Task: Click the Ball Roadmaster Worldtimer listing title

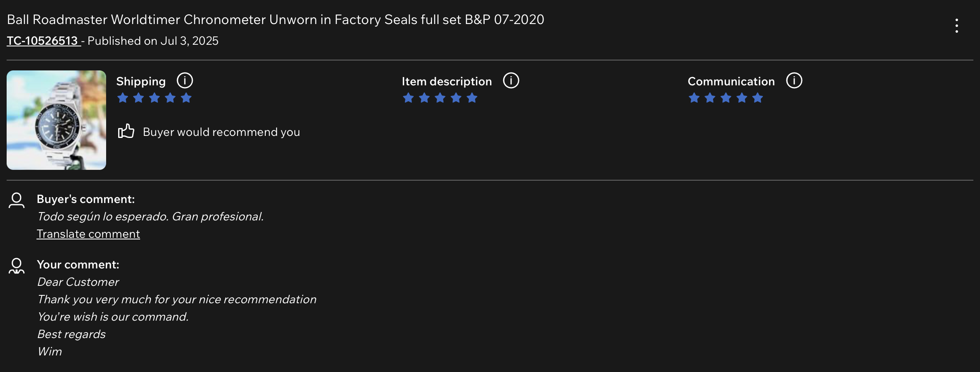Action: tap(275, 19)
